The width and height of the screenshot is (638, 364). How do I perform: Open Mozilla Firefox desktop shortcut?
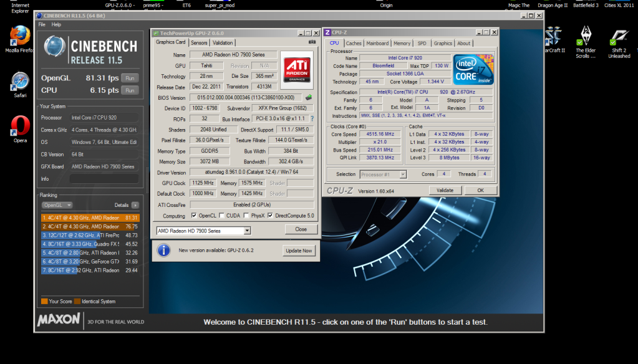(19, 35)
